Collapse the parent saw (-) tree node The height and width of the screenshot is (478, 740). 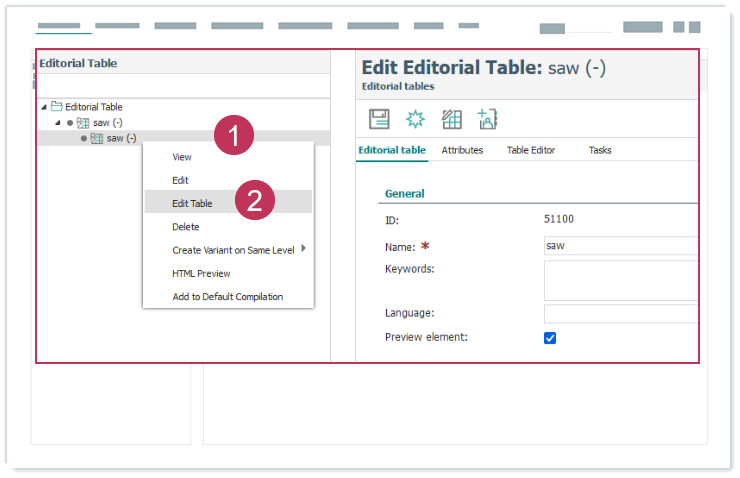tap(57, 122)
